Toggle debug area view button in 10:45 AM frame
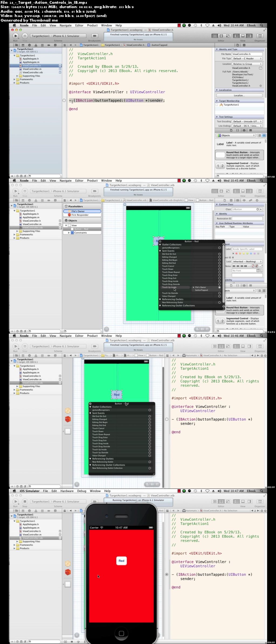Viewport: 276px width, 644px height. click(243, 191)
